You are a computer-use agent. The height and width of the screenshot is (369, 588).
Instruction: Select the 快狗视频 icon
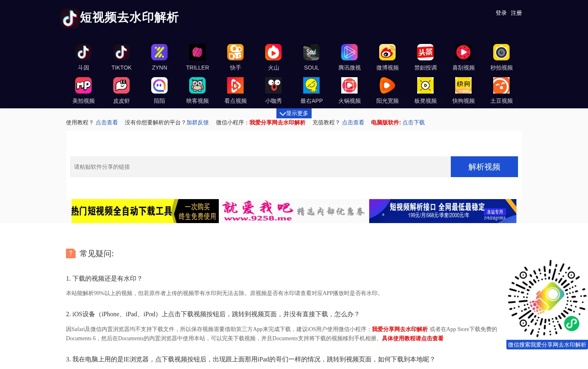coord(463,86)
